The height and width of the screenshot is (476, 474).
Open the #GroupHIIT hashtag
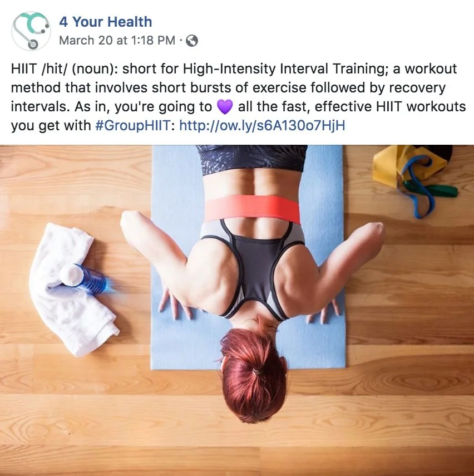click(x=132, y=126)
